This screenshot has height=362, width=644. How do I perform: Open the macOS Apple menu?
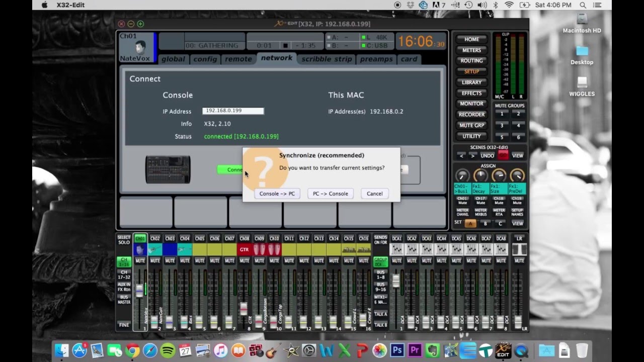pos(44,5)
